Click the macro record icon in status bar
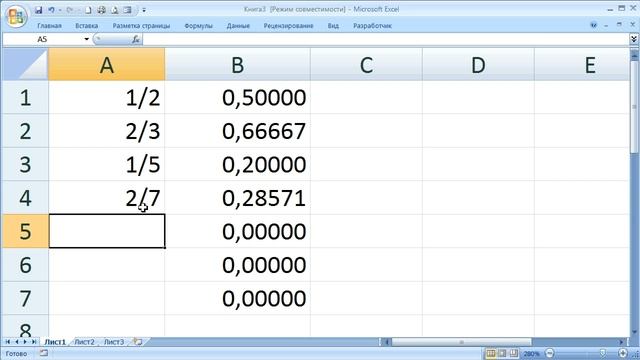 (43, 353)
